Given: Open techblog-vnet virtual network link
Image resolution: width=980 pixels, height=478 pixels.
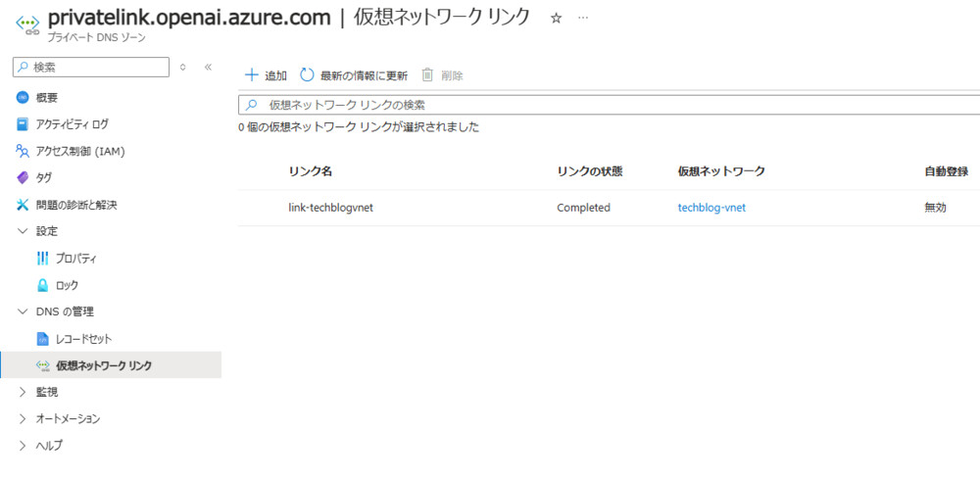Looking at the screenshot, I should click(711, 208).
